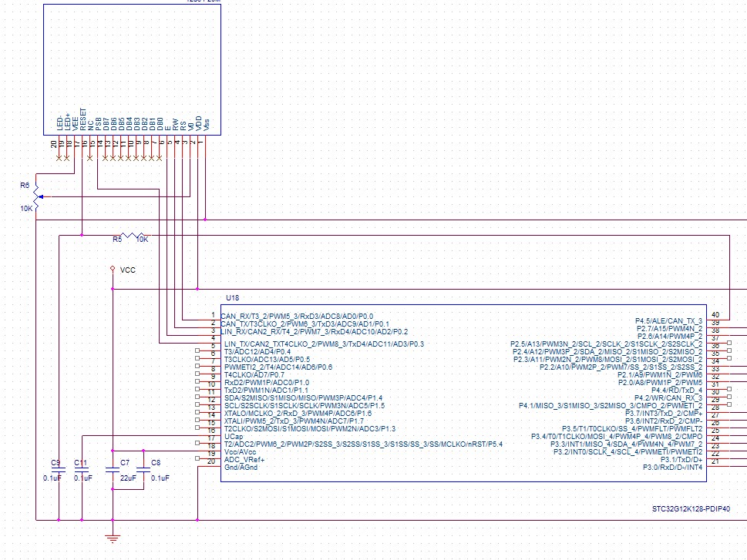Click pin number 20 on the LCD module

pos(54,143)
